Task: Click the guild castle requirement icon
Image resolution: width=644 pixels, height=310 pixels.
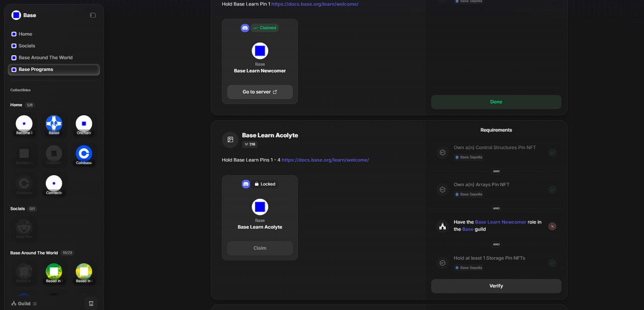Action: click(442, 226)
